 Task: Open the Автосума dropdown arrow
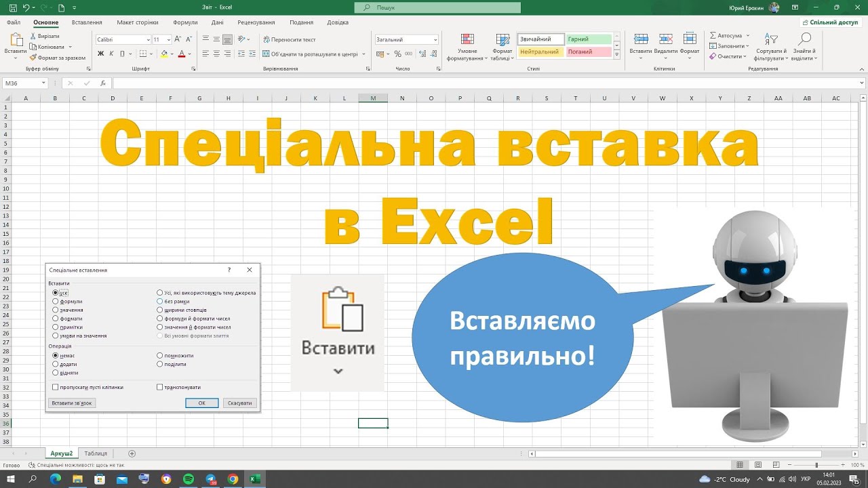[749, 36]
